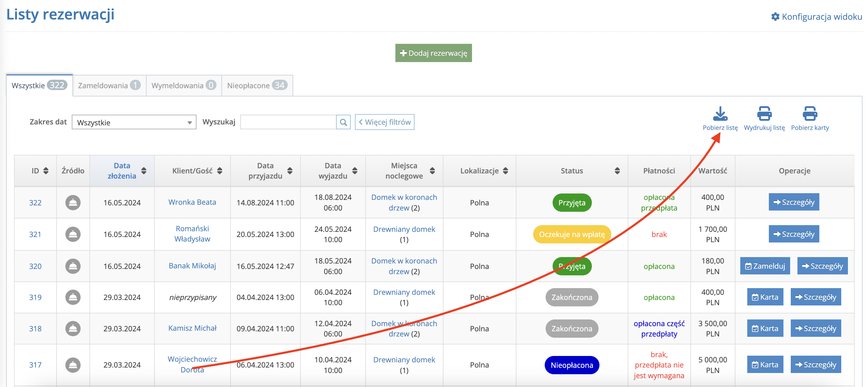
Task: Sort by Miejsca noclegowe column
Action: [432, 171]
